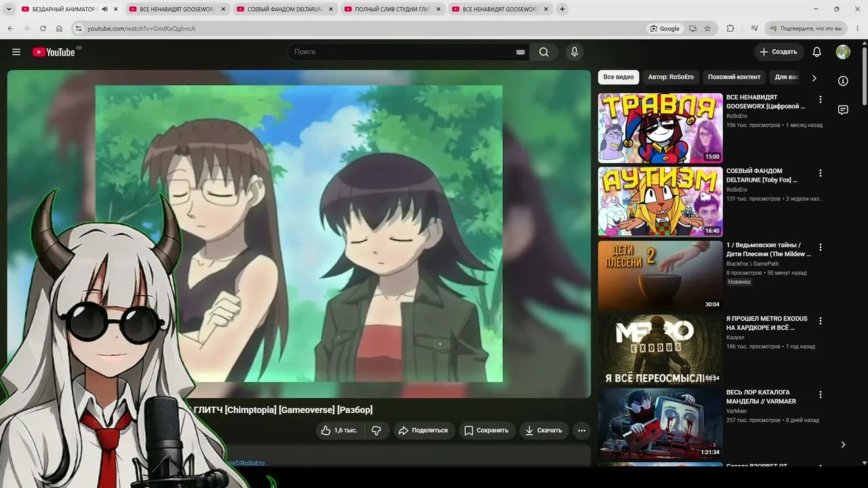Start voice search with the microphone
Viewport: 868px width, 488px height.
coord(574,52)
